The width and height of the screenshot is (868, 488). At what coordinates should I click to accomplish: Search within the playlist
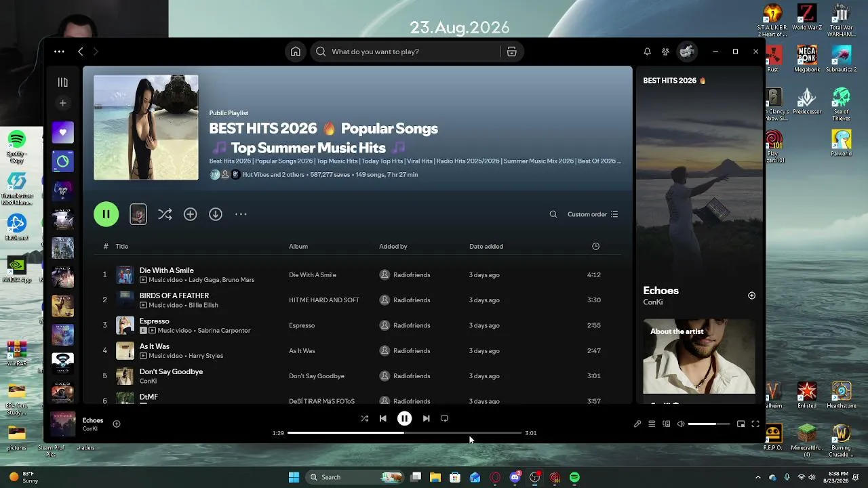click(553, 214)
